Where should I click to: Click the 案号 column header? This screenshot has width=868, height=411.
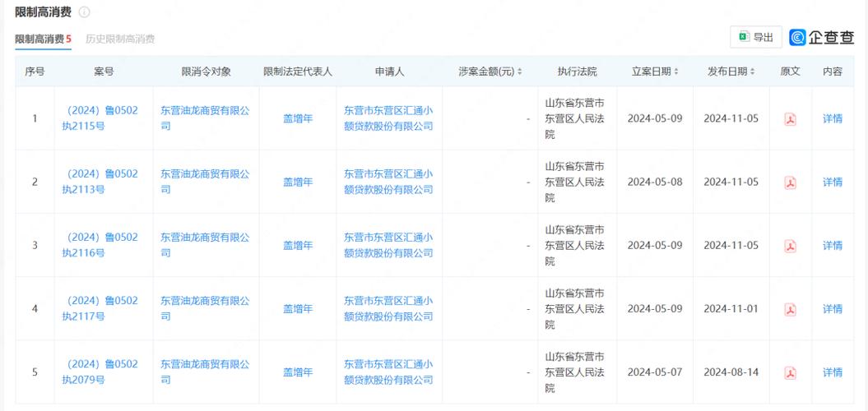tap(104, 72)
